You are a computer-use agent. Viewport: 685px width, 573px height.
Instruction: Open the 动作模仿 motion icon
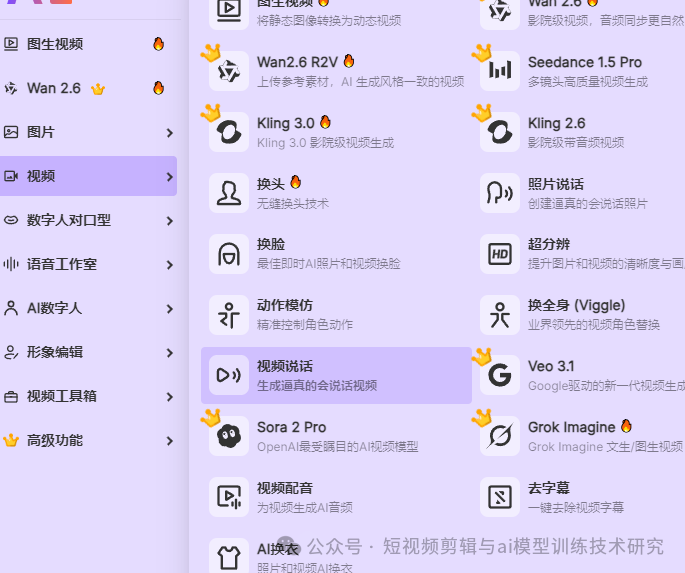tap(229, 314)
